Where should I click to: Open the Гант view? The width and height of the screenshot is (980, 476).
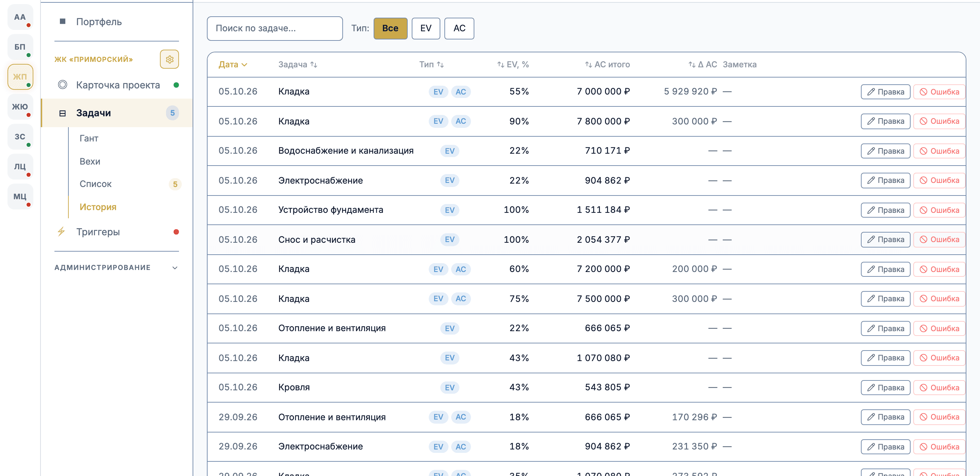coord(89,138)
